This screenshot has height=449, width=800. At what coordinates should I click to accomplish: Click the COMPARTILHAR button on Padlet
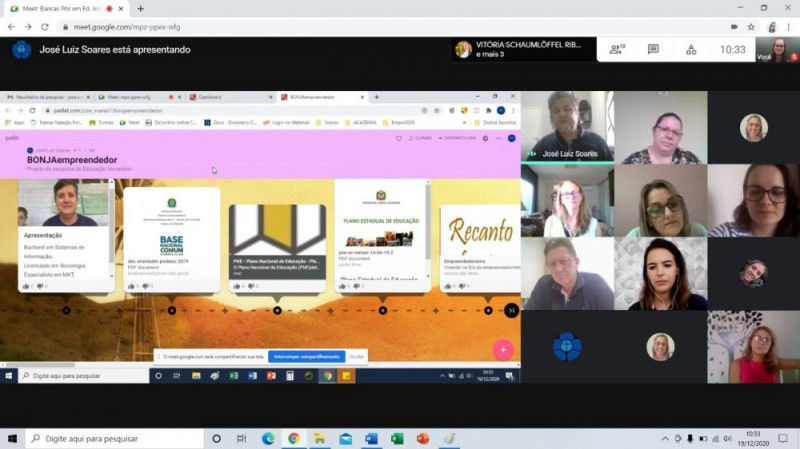pyautogui.click(x=457, y=138)
